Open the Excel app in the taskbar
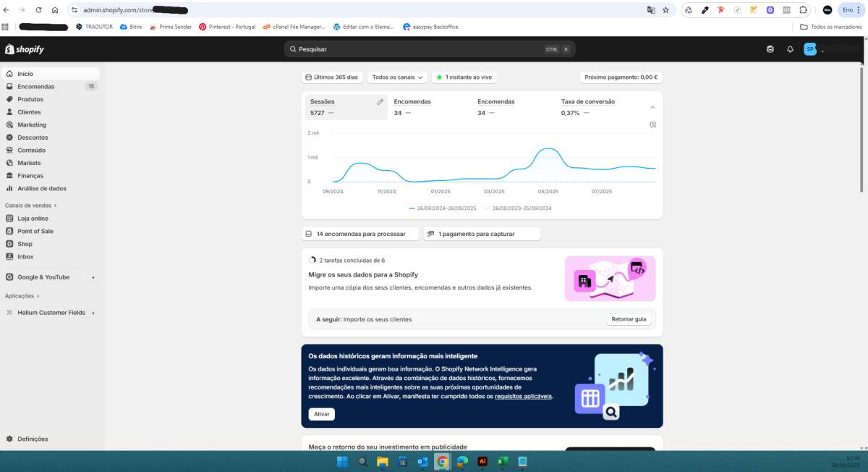The height and width of the screenshot is (472, 868). tap(502, 461)
